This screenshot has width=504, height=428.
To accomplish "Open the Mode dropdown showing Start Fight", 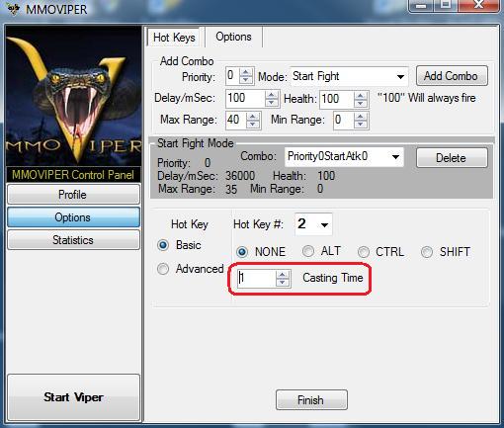I will click(x=349, y=76).
